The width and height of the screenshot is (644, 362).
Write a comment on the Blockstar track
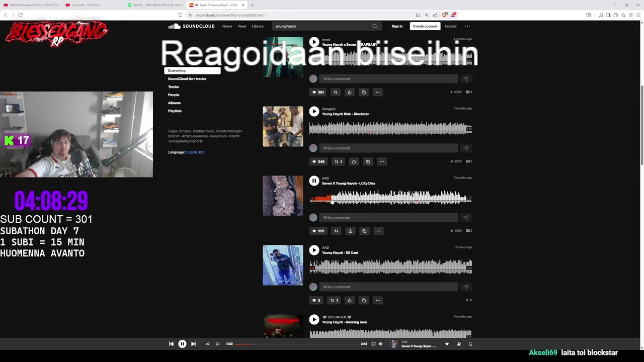[389, 148]
